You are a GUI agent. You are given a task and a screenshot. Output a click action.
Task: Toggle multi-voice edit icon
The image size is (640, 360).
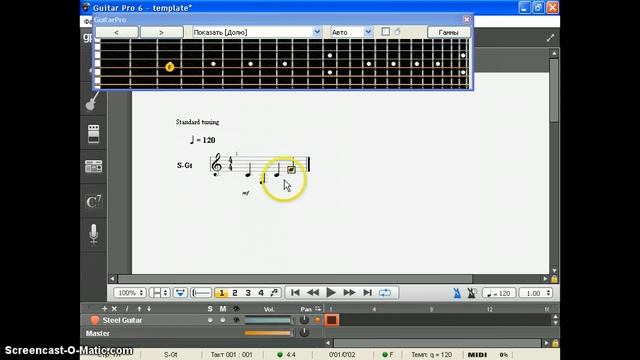pos(274,293)
